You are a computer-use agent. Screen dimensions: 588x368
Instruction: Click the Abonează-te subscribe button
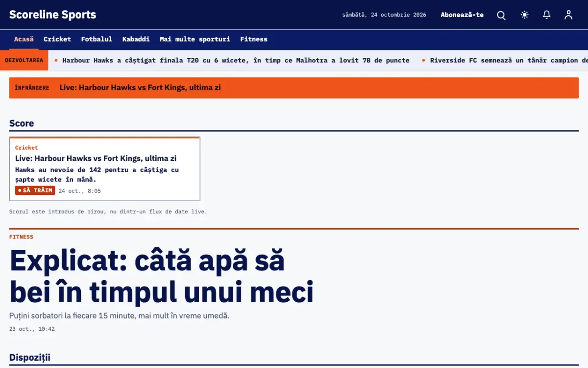pyautogui.click(x=462, y=15)
